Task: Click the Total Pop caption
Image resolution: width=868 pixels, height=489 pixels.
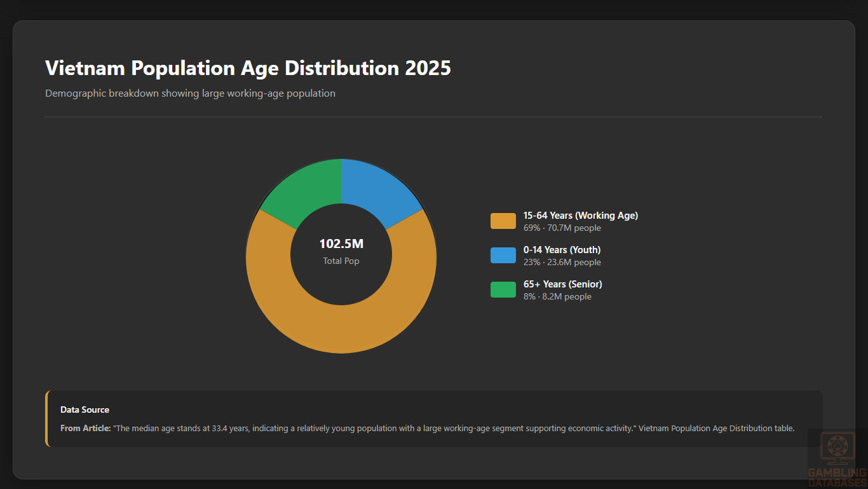Action: coord(341,261)
